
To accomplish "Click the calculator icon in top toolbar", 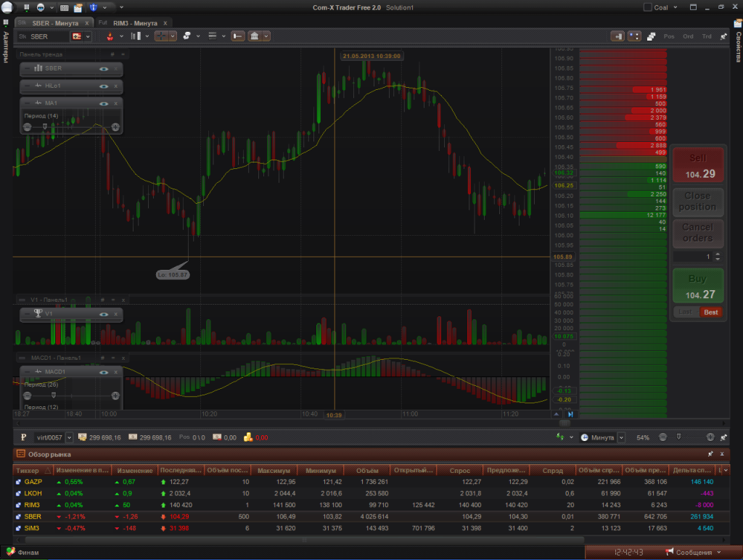I will click(x=64, y=7).
